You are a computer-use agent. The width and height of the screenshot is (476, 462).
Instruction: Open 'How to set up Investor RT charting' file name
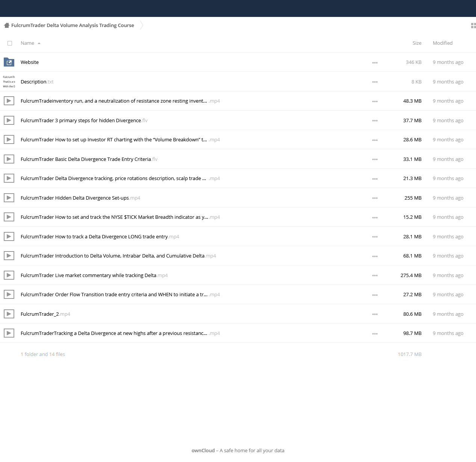coord(120,140)
